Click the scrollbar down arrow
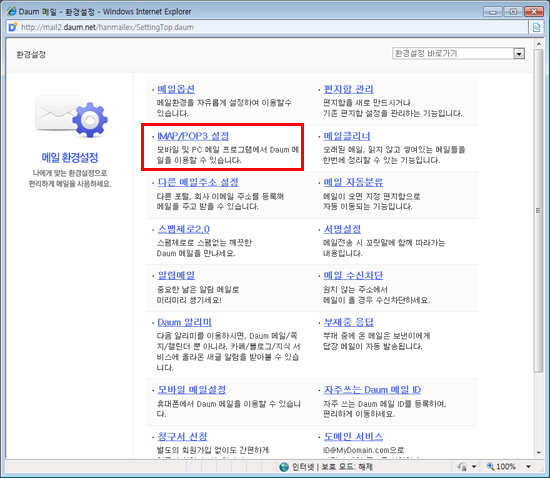 point(538,453)
